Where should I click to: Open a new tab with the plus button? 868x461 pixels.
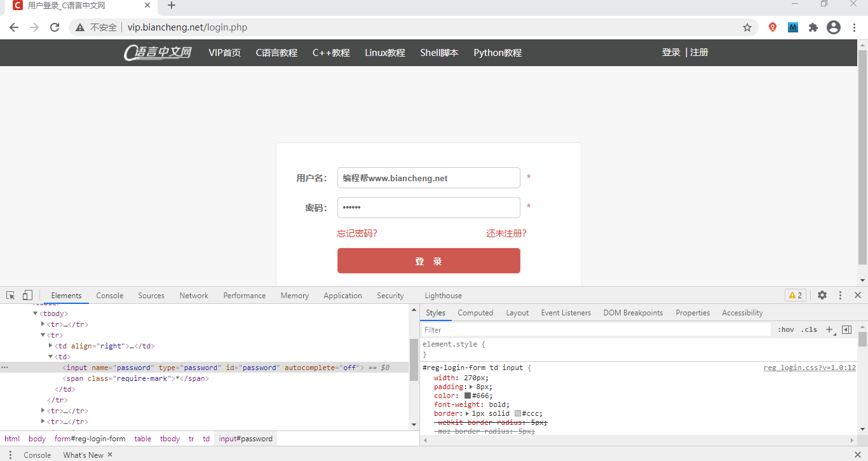pos(172,6)
